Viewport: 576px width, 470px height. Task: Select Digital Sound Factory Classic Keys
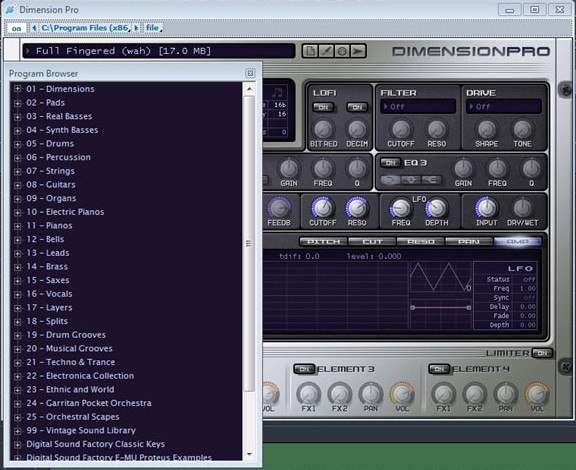[x=96, y=444]
